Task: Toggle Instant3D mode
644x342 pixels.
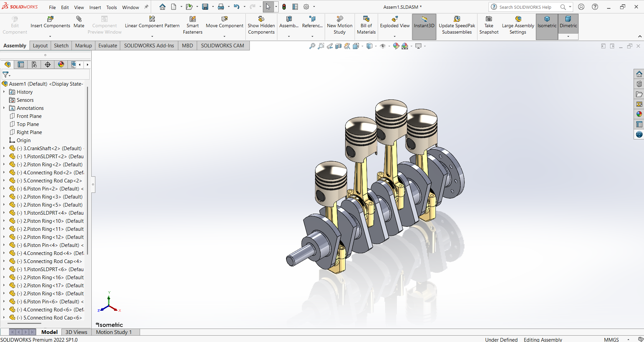Action: click(424, 27)
